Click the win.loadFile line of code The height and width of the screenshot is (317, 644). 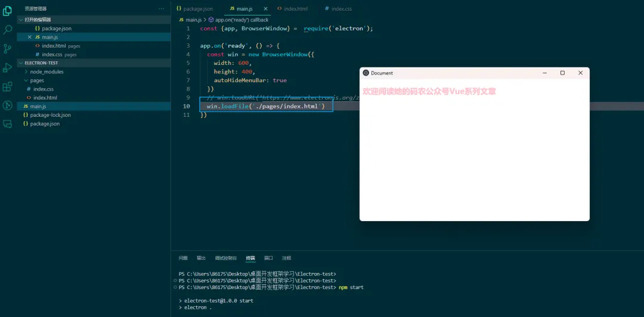pyautogui.click(x=265, y=106)
